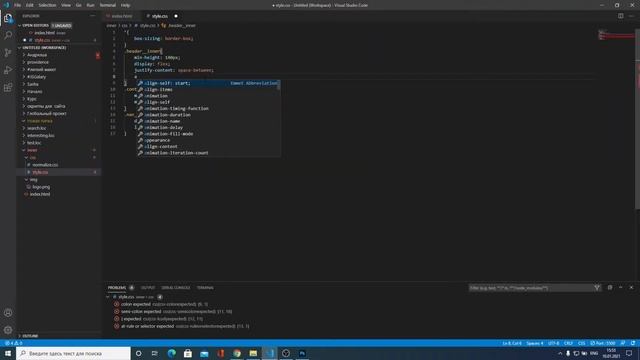Click the feedback icon in status bar
Image resolution: width=640 pixels, height=360 pixels.
[623, 343]
